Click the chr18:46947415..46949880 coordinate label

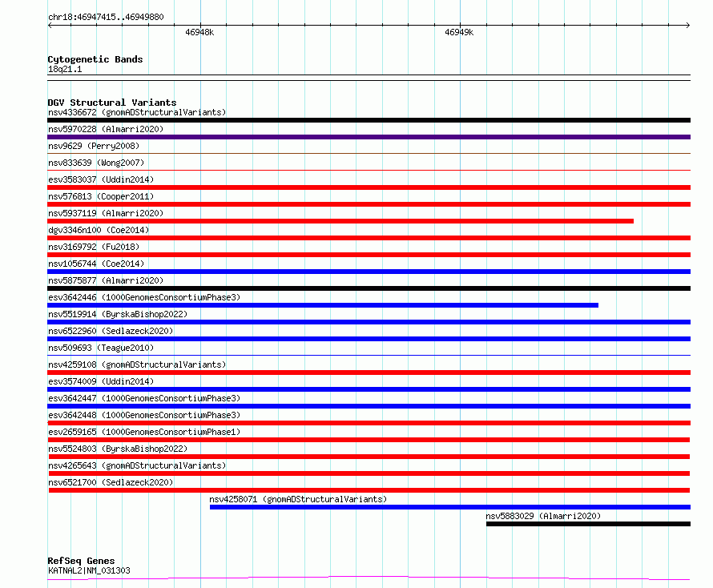(x=106, y=17)
